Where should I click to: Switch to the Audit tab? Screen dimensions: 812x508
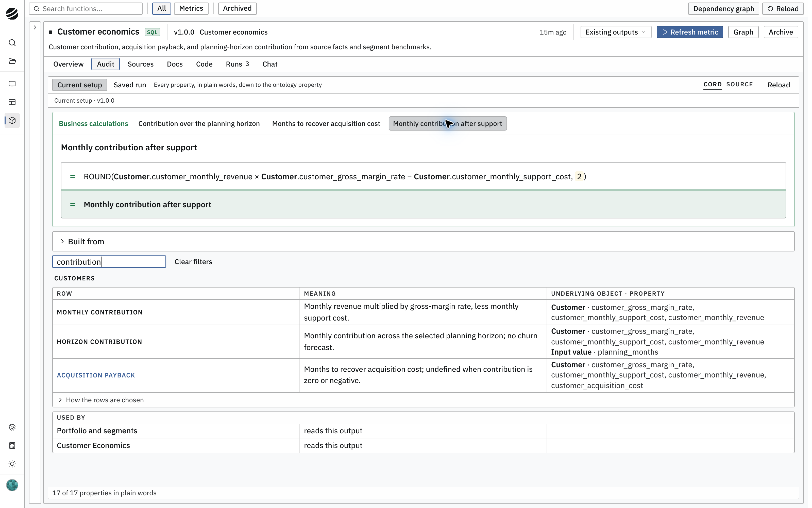105,64
